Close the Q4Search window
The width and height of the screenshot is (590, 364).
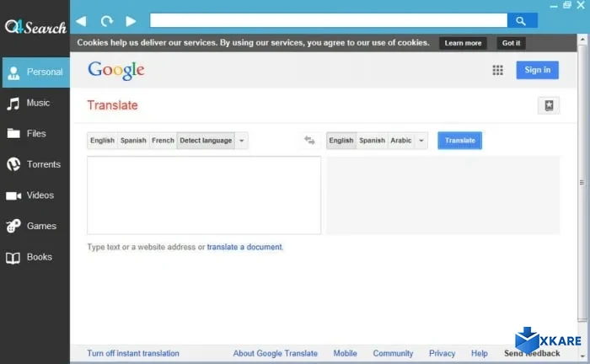(x=581, y=5)
